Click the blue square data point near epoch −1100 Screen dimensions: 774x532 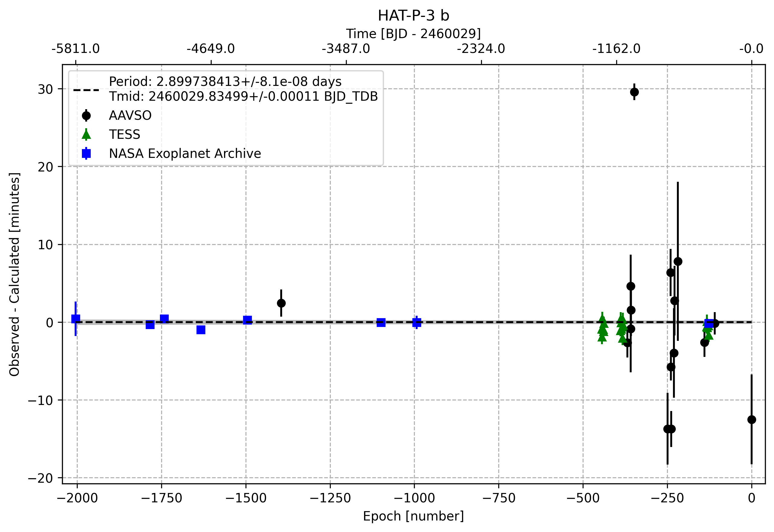pyautogui.click(x=381, y=322)
